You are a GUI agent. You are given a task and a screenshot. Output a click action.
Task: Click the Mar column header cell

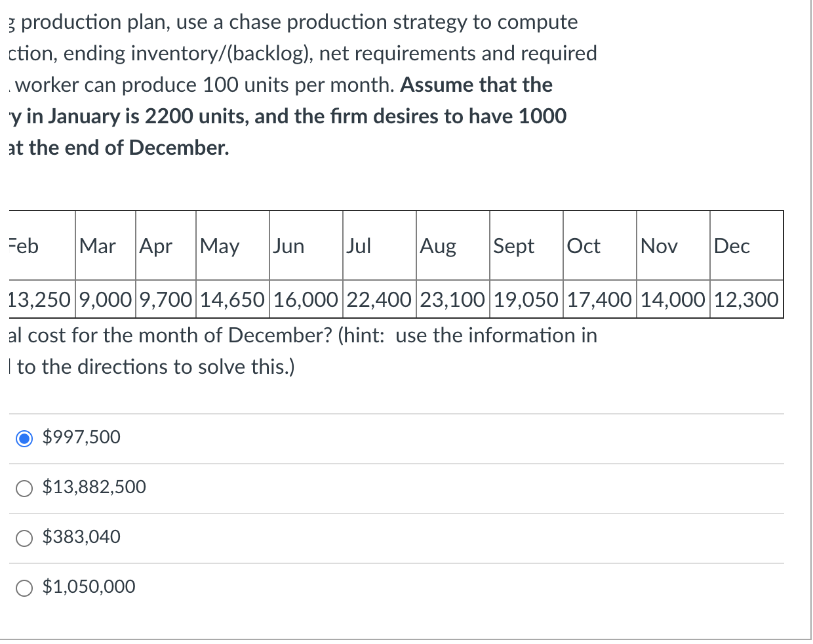pyautogui.click(x=105, y=246)
